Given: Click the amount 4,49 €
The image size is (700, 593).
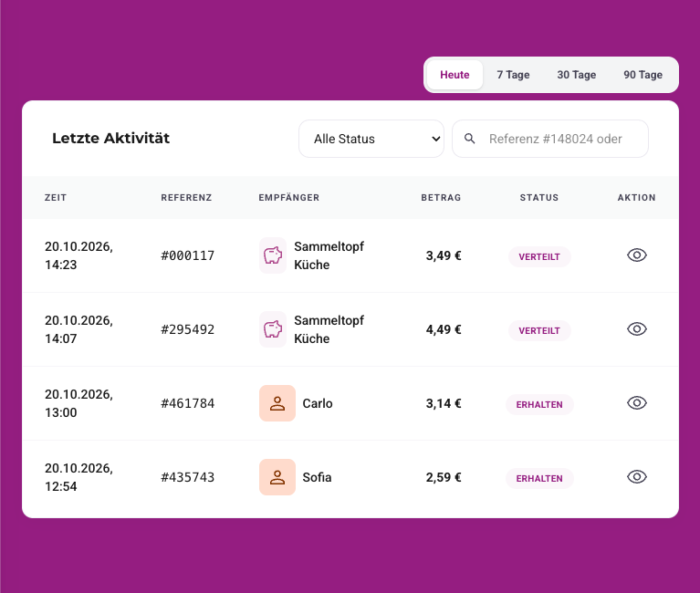Looking at the screenshot, I should [x=444, y=329].
